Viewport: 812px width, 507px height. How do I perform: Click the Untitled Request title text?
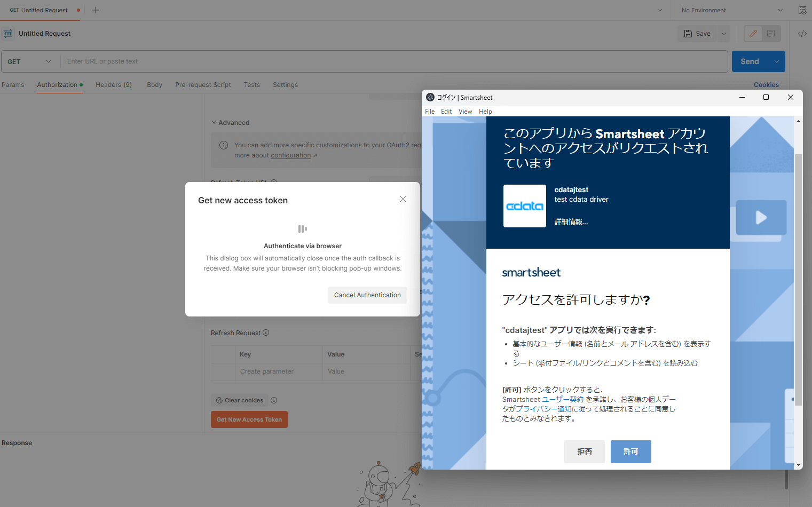[x=44, y=34]
